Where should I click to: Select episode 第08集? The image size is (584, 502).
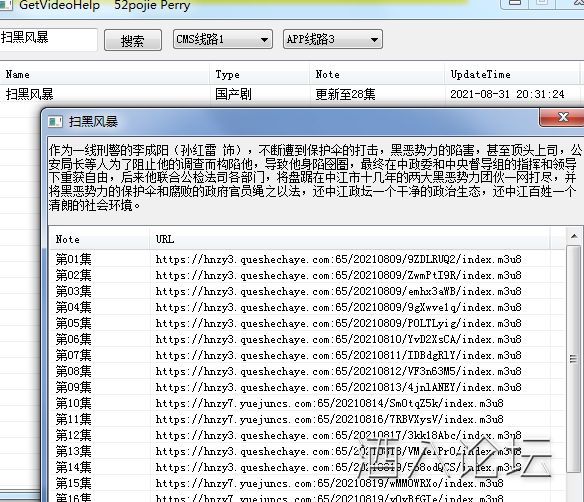pos(74,371)
